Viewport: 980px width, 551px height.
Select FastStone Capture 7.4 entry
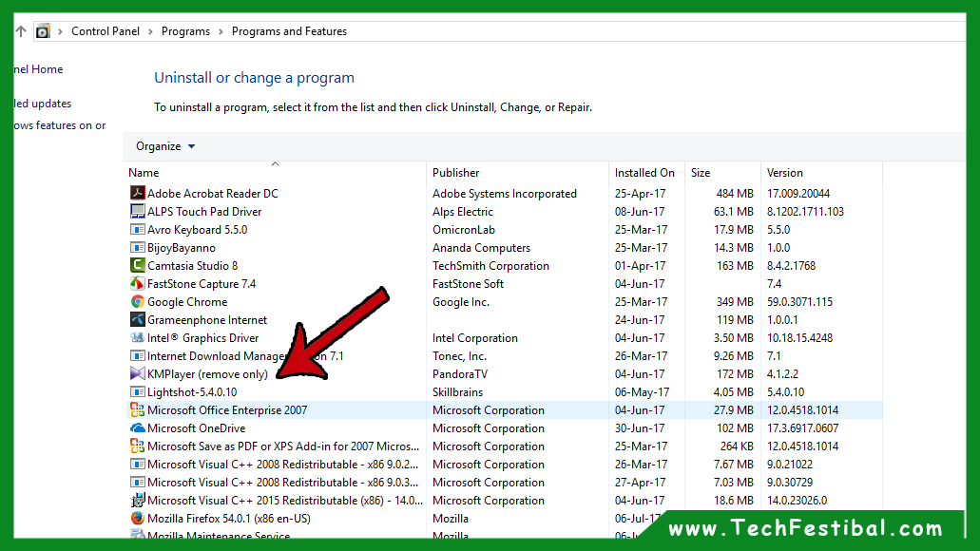pos(202,284)
